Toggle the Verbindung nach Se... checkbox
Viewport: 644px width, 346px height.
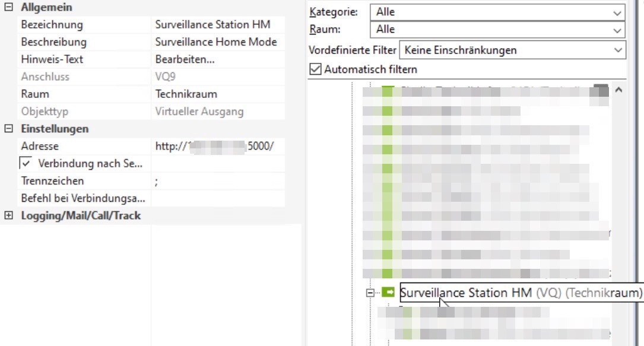(x=26, y=163)
